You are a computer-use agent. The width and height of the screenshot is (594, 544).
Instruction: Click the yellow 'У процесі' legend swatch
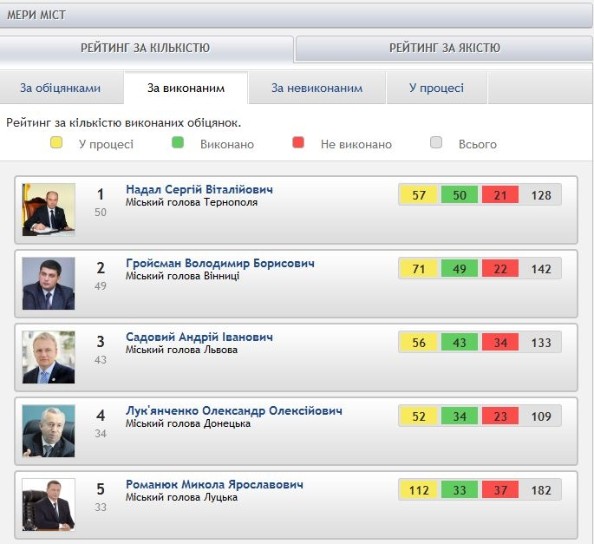click(x=56, y=143)
